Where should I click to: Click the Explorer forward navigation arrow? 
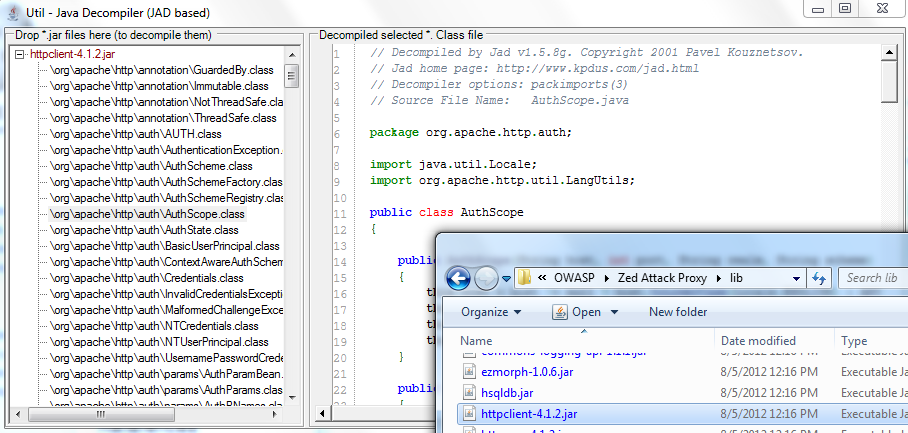coord(485,278)
